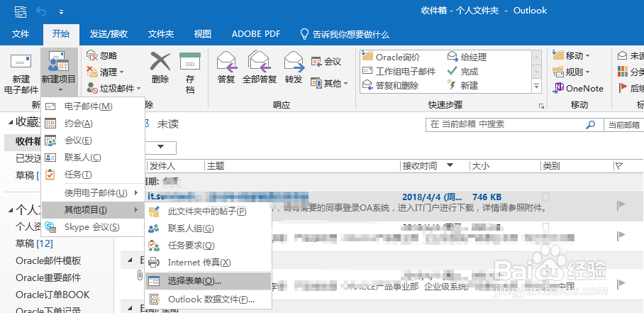Choose Internet Fax (Internet 传真(X)) item
This screenshot has width=644, height=313.
click(x=209, y=263)
